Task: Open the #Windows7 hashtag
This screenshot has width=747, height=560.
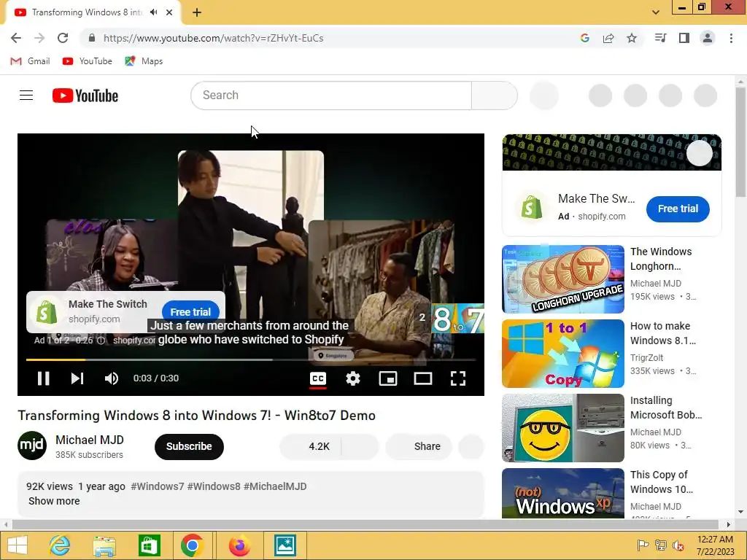Action: 158,486
